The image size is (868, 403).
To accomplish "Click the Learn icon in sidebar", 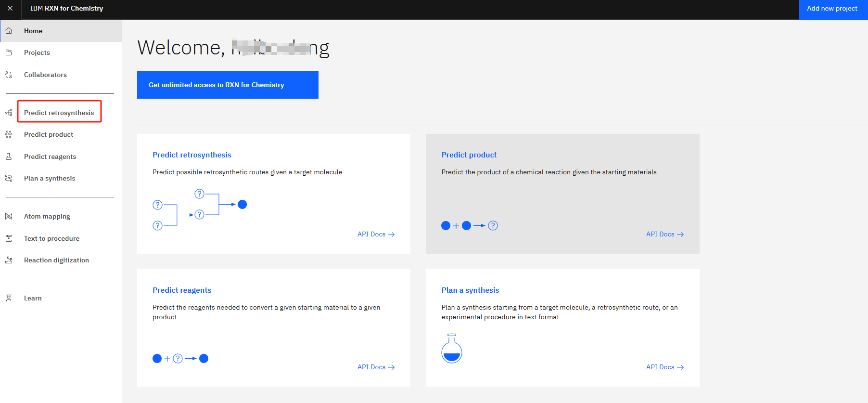I will pos(9,298).
